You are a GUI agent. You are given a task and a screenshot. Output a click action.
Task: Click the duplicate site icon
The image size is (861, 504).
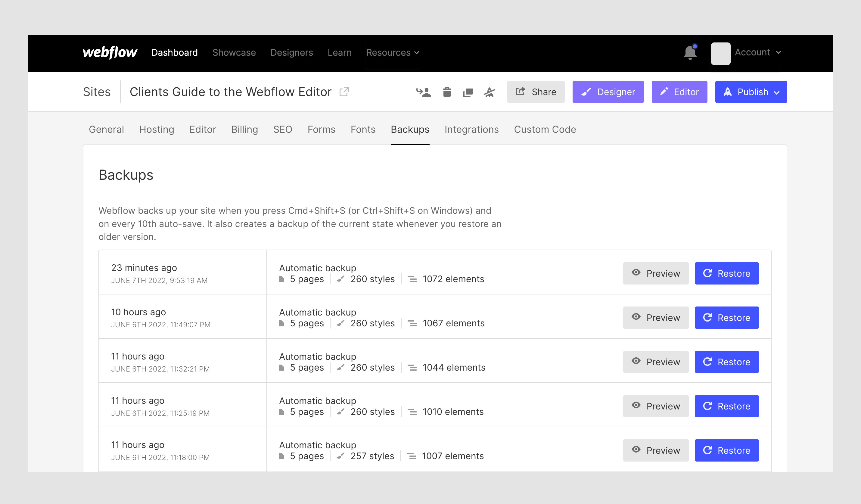coord(468,92)
